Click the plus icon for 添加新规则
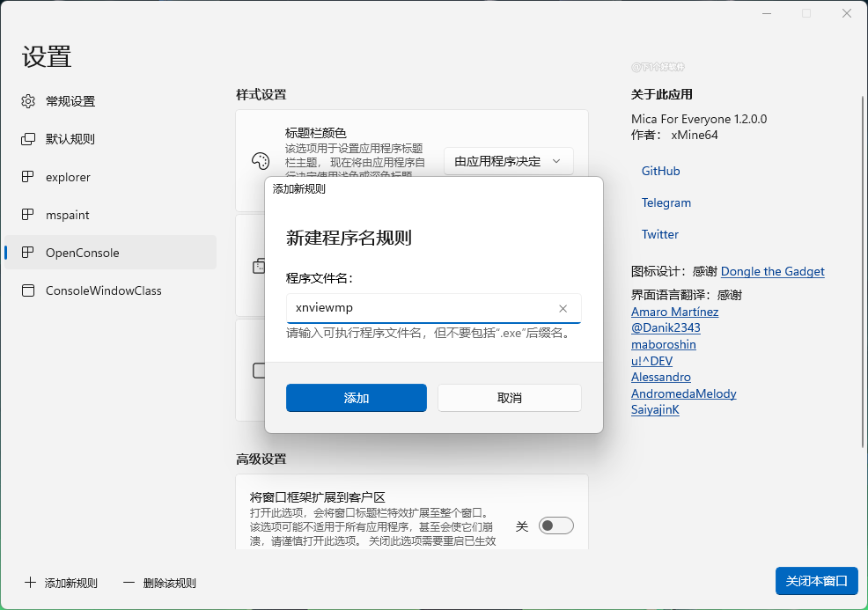The width and height of the screenshot is (868, 610). tap(31, 583)
